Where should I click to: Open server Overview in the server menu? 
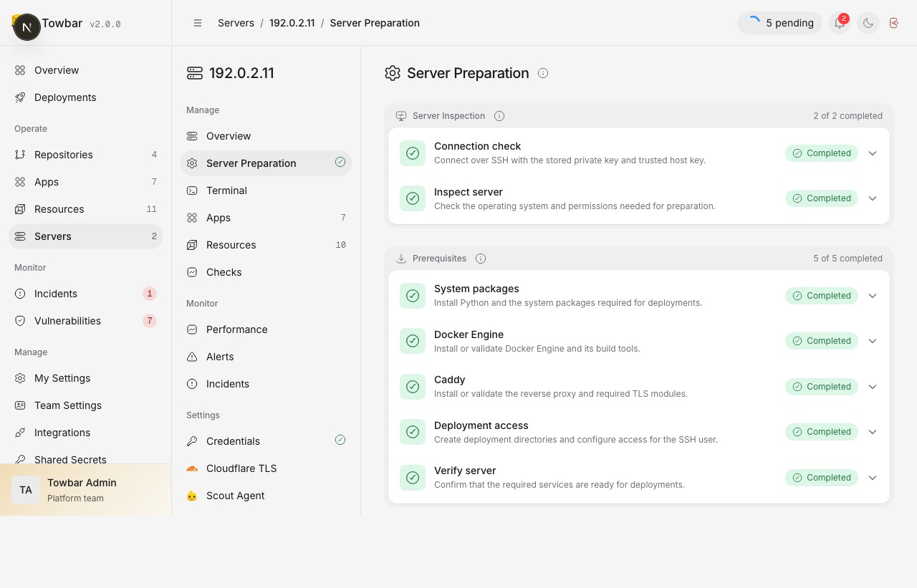pos(266,136)
